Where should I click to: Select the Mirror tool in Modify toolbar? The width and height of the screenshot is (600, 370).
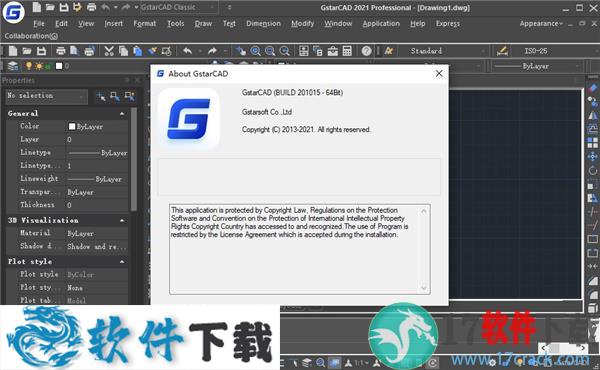[593, 116]
